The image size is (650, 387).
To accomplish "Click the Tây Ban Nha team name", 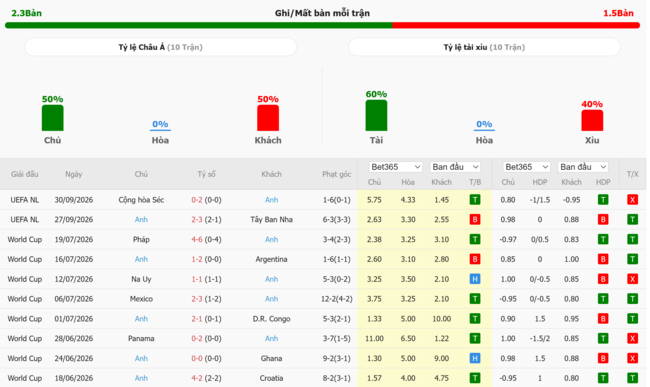I will click(x=272, y=220).
